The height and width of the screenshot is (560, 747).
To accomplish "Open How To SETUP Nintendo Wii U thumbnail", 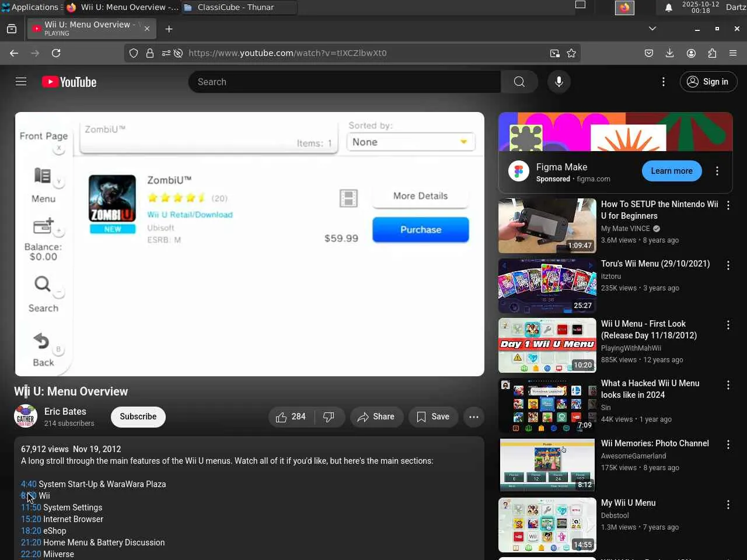I will pos(547,226).
